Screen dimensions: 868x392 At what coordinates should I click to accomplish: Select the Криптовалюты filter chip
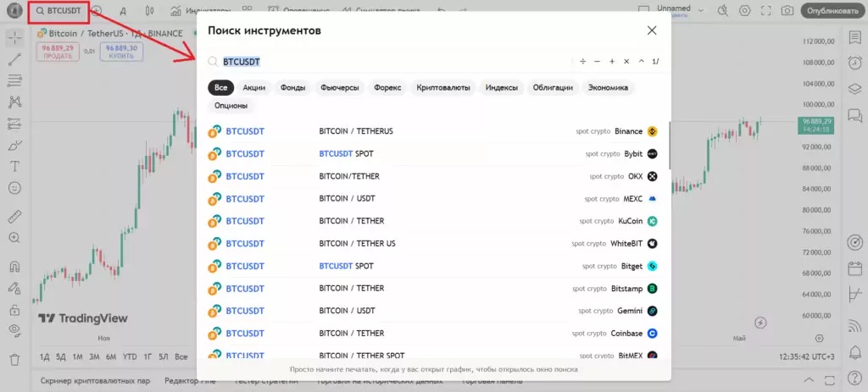coord(443,87)
